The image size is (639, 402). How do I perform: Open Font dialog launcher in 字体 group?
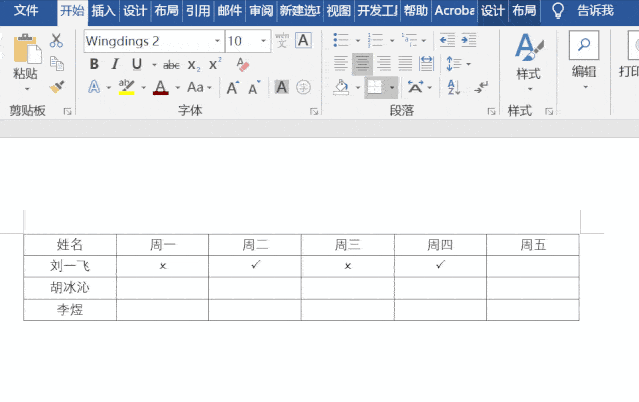pos(314,111)
